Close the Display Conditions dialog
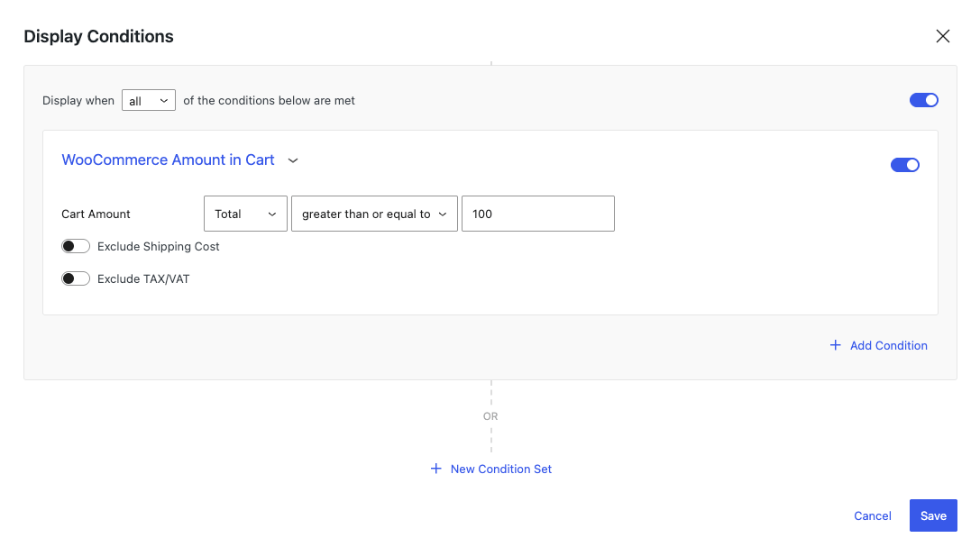 click(x=942, y=36)
